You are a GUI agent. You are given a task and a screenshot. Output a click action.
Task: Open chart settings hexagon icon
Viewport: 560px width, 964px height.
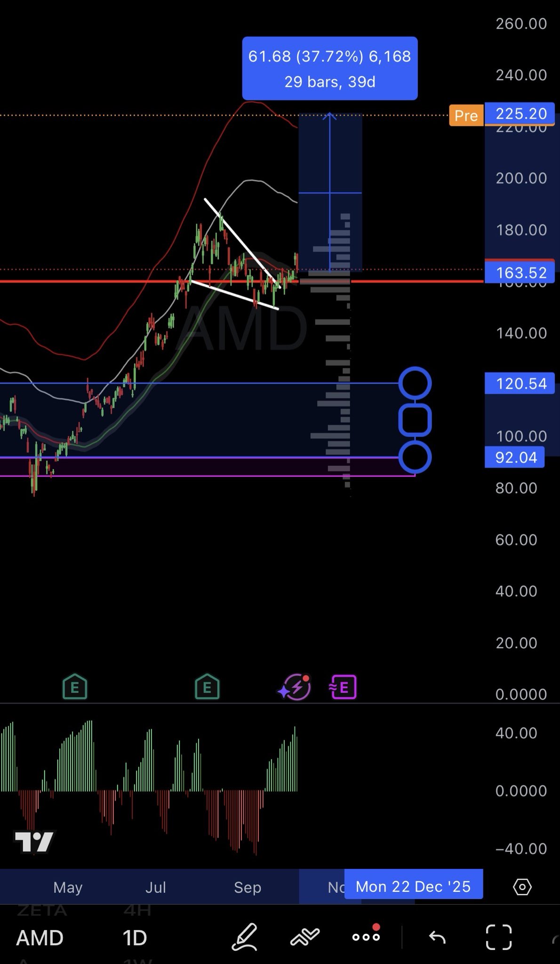point(522,887)
